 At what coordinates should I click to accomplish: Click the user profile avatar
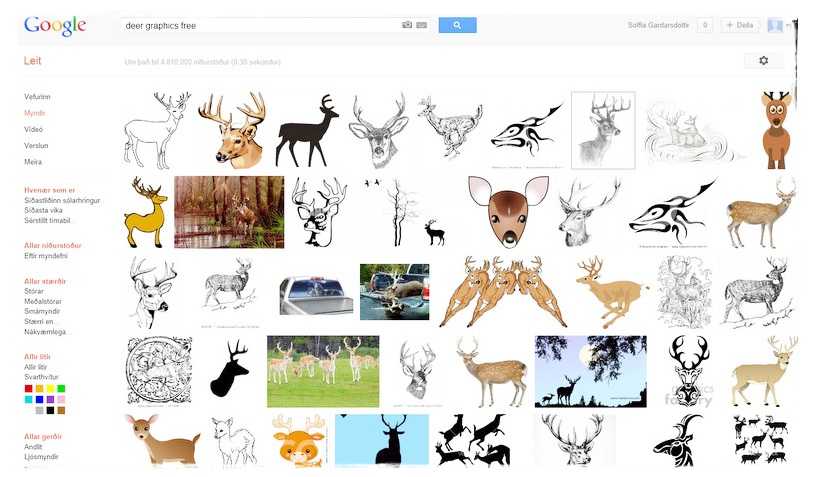(x=775, y=25)
